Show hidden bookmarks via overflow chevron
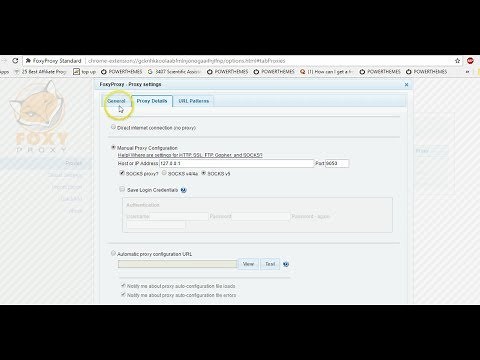 [x=467, y=72]
